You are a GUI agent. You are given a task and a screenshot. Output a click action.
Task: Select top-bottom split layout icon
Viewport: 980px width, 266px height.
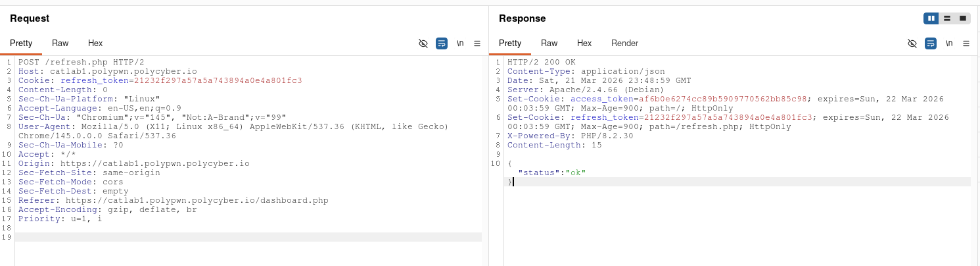(947, 18)
